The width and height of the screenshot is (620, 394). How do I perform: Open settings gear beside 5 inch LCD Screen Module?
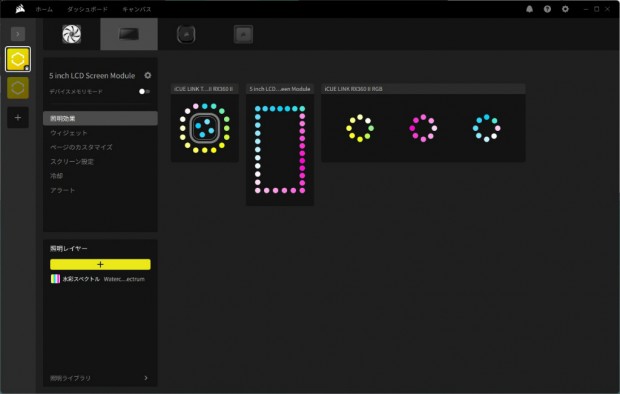point(147,75)
